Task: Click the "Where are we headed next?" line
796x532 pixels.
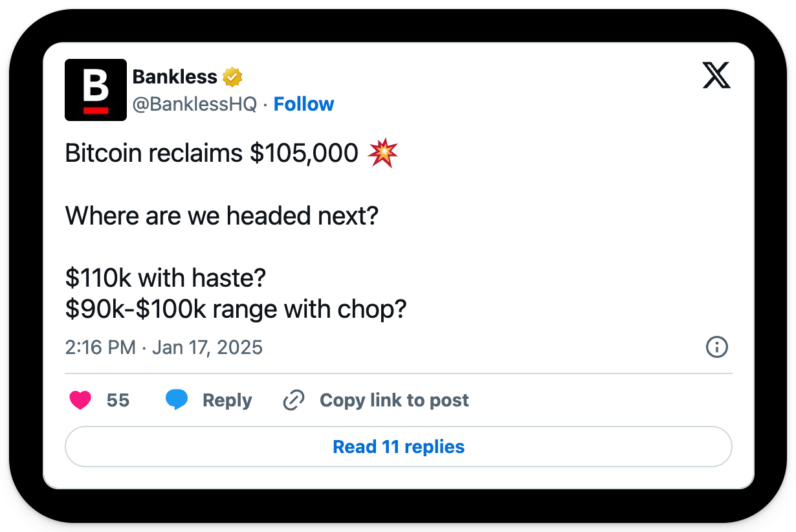Action: (x=221, y=216)
